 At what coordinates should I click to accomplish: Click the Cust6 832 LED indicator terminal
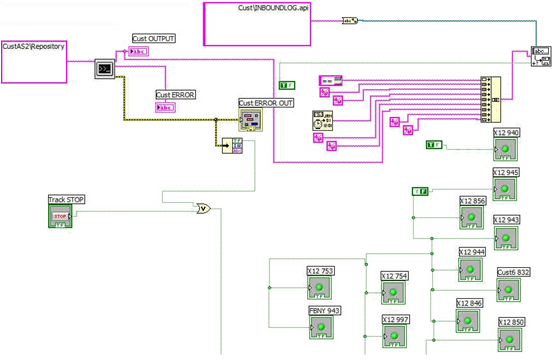tap(509, 290)
